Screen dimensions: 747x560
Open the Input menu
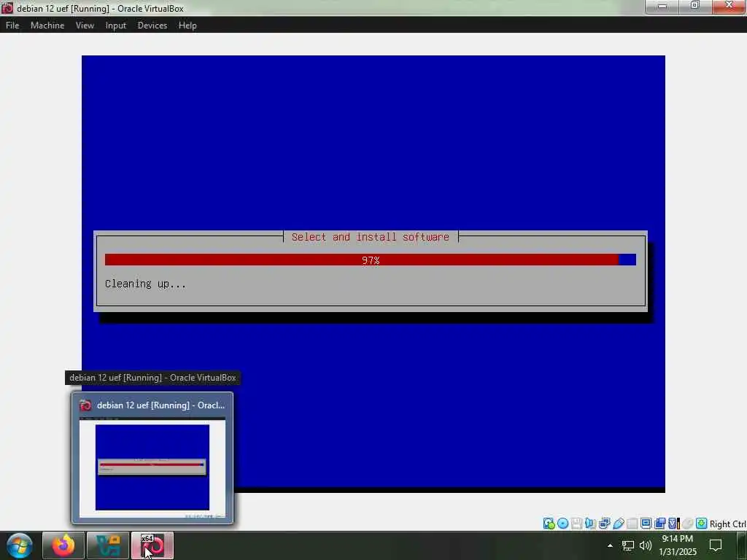pos(116,26)
